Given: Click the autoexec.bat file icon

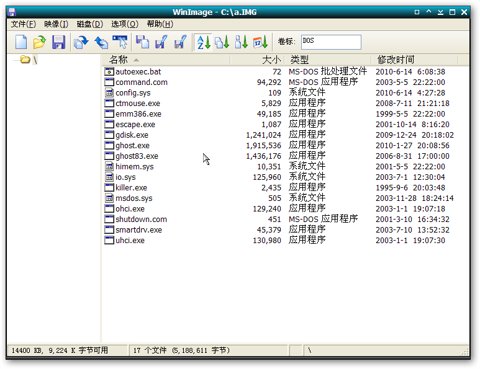Looking at the screenshot, I should tap(109, 72).
